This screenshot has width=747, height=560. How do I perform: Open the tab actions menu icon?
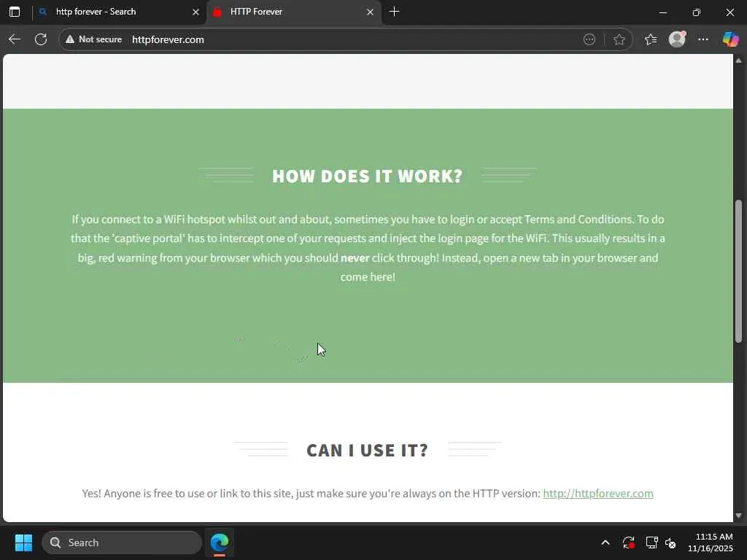point(15,12)
